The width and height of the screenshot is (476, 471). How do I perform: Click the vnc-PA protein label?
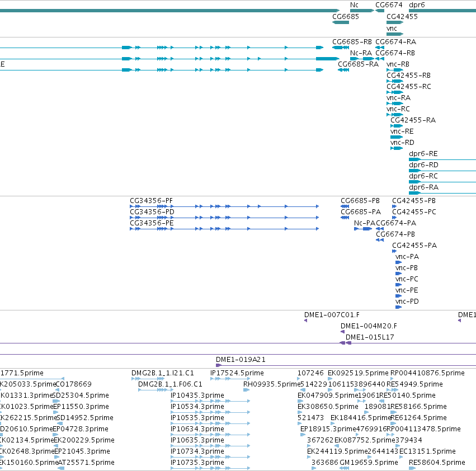click(x=407, y=257)
